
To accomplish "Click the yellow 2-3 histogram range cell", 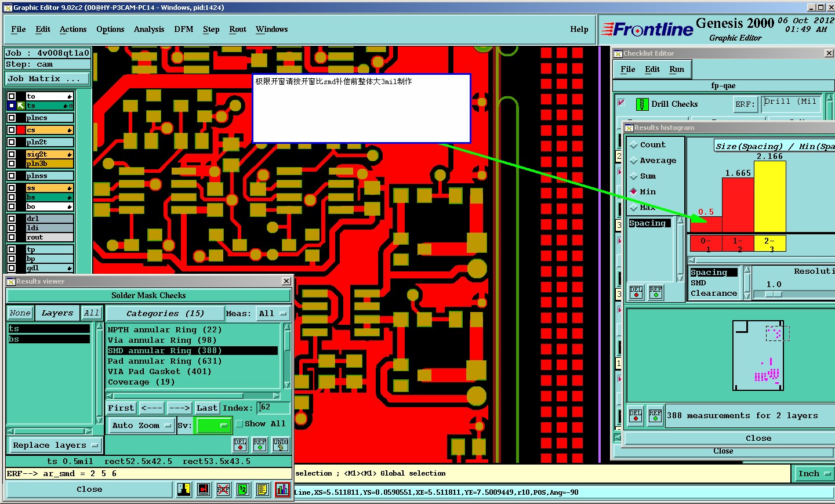I will [x=769, y=244].
